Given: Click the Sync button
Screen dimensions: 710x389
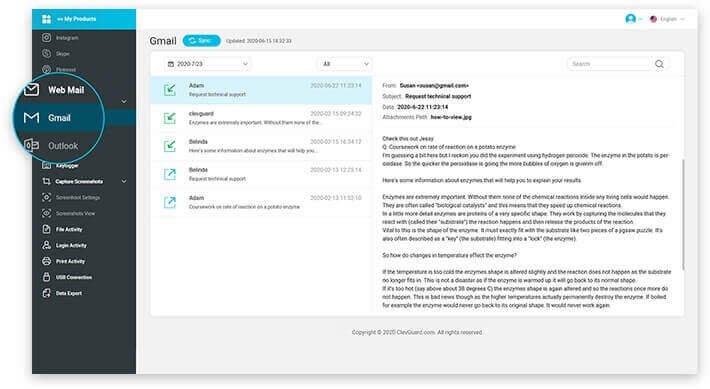Looking at the screenshot, I should tap(201, 41).
